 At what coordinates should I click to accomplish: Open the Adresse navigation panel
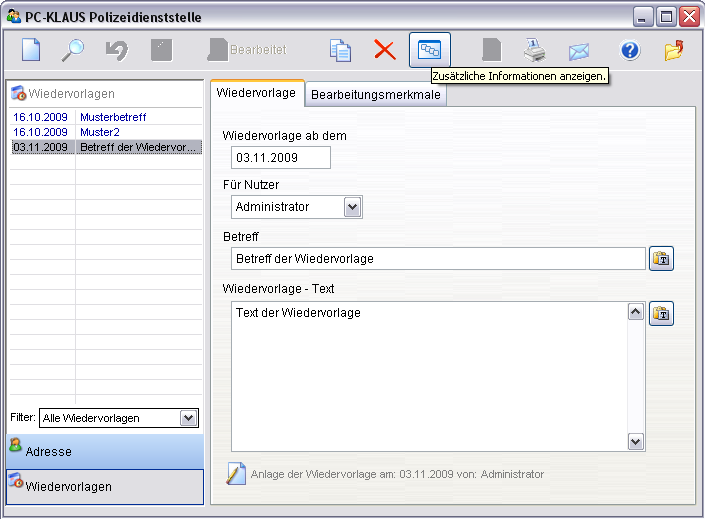point(105,451)
